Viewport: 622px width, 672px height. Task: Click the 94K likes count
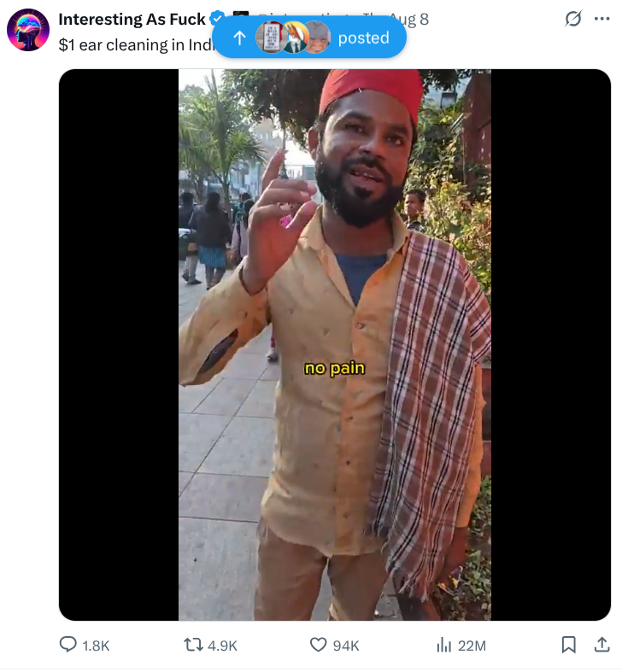tap(346, 646)
